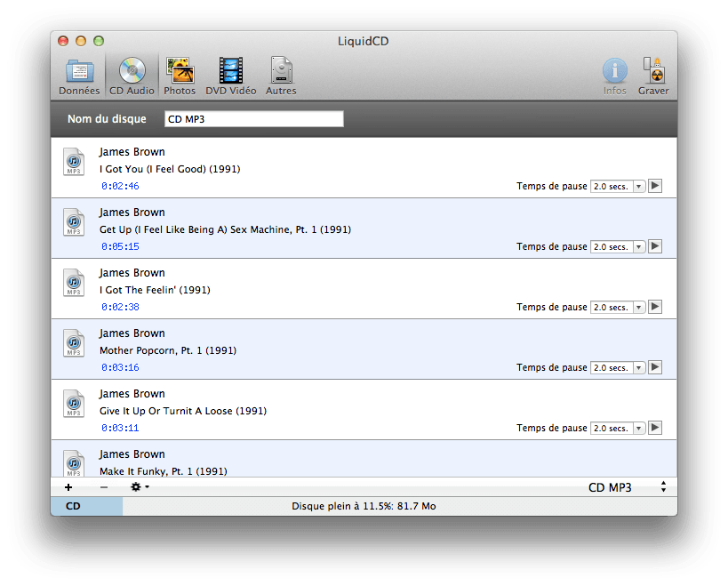728x586 pixels.
Task: Click the stepper arrows beside CD MP3
Action: [x=663, y=487]
